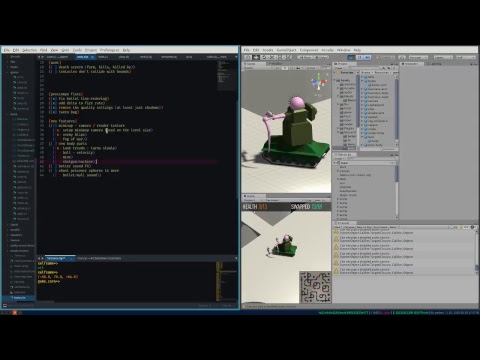Select the Hand tool in Unity toolbar
The height and width of the screenshot is (360, 480).
[x=248, y=57]
